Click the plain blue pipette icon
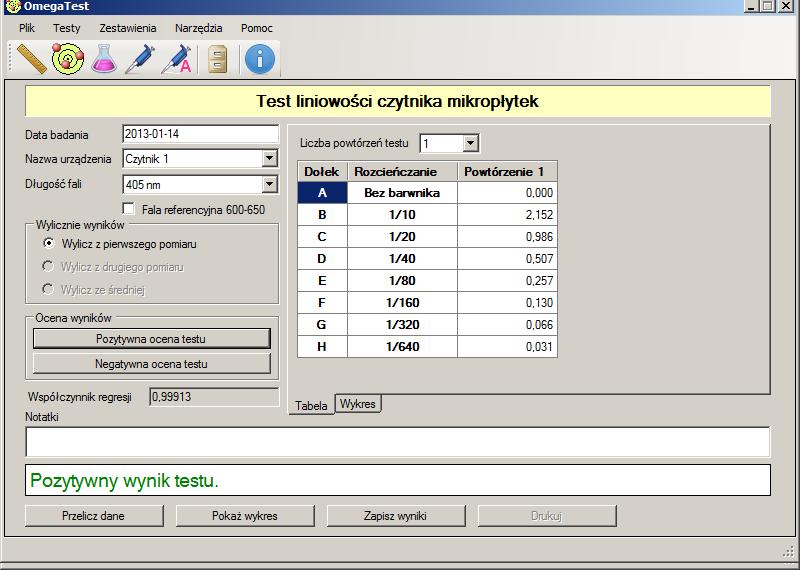Screen dimensions: 800x570 click(140, 59)
